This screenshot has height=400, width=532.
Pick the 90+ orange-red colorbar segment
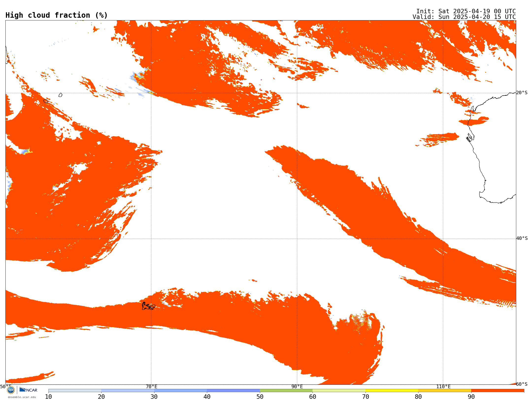coord(498,391)
